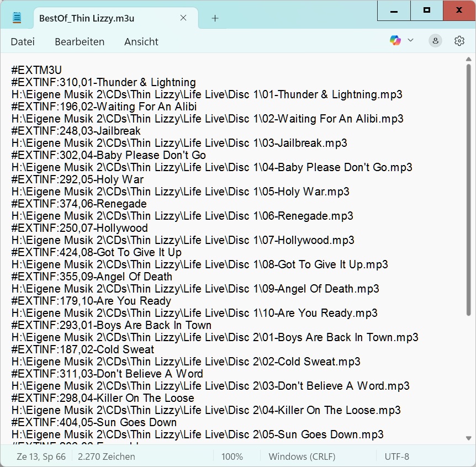The height and width of the screenshot is (467, 476).
Task: Click line #EXTINF:293,01-Boys Are Back In Town
Action: click(111, 325)
